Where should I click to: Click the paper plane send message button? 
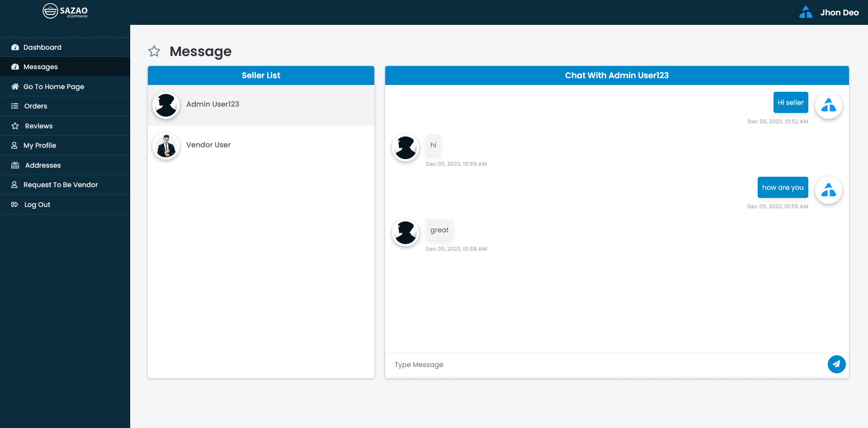836,364
